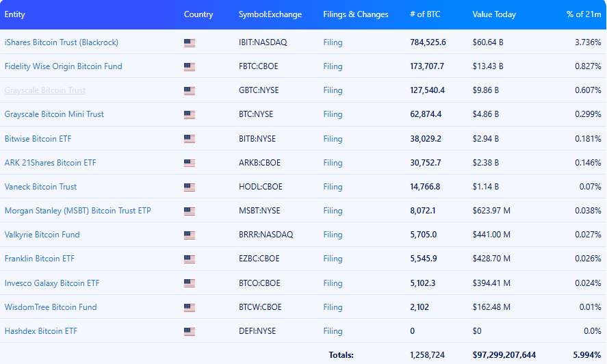607x364 pixels.
Task: Open Invesco Galaxy Bitcoin ETF link
Action: click(52, 283)
